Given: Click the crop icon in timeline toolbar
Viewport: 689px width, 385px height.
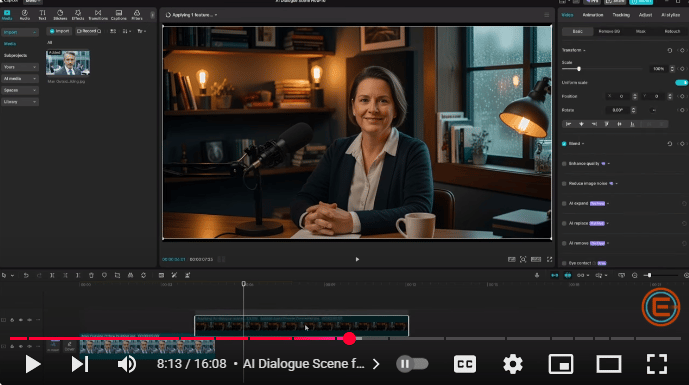Looking at the screenshot, I should tap(117, 275).
